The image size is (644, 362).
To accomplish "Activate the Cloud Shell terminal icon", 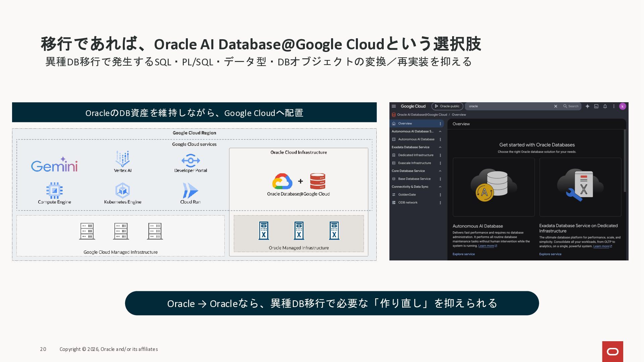I will [596, 106].
